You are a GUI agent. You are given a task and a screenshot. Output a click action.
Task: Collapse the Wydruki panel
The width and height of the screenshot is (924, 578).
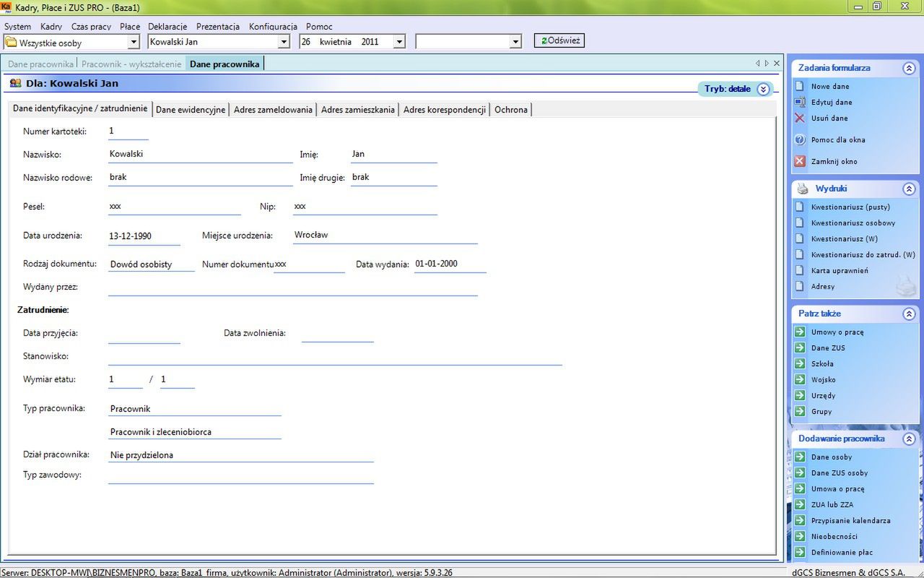pyautogui.click(x=909, y=189)
